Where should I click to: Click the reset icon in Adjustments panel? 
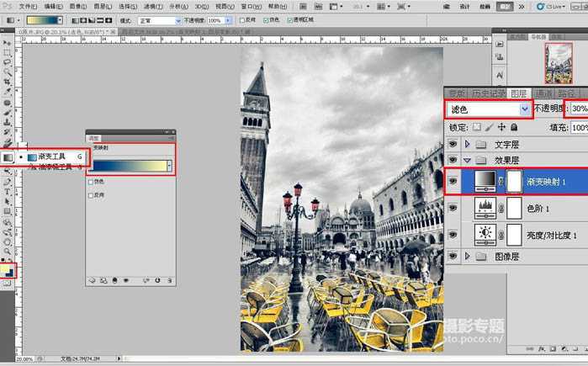(157, 280)
